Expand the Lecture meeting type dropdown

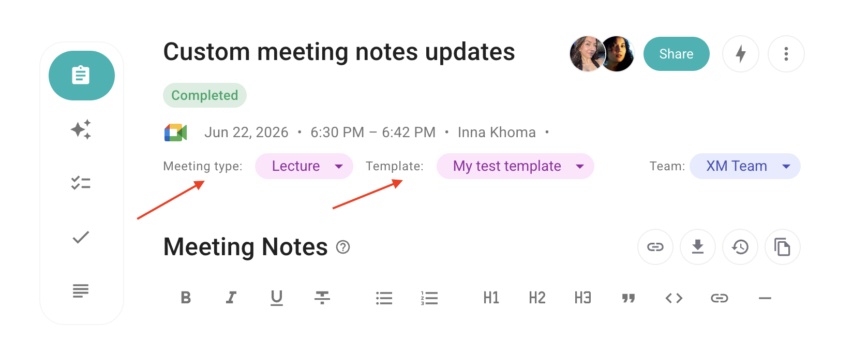[x=304, y=166]
